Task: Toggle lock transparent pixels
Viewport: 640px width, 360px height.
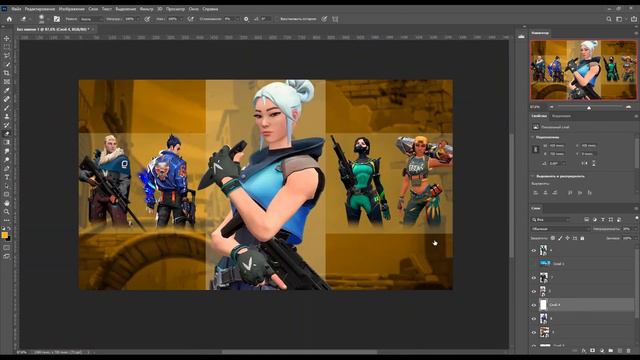Action: pos(553,238)
